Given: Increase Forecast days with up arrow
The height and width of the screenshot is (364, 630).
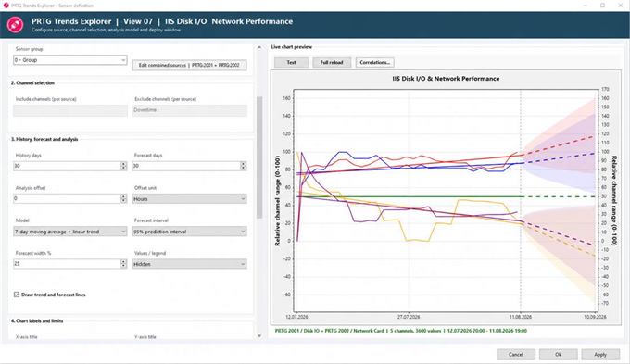Looking at the screenshot, I should click(x=243, y=164).
